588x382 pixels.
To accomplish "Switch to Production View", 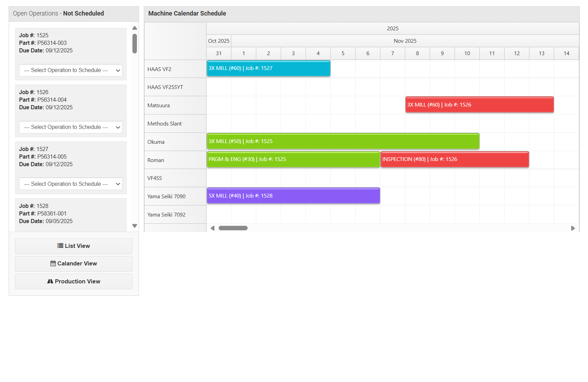I will (73, 281).
